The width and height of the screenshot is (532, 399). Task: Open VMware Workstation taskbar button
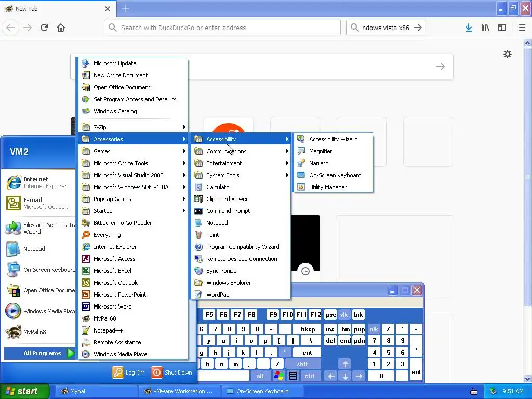pos(179,391)
